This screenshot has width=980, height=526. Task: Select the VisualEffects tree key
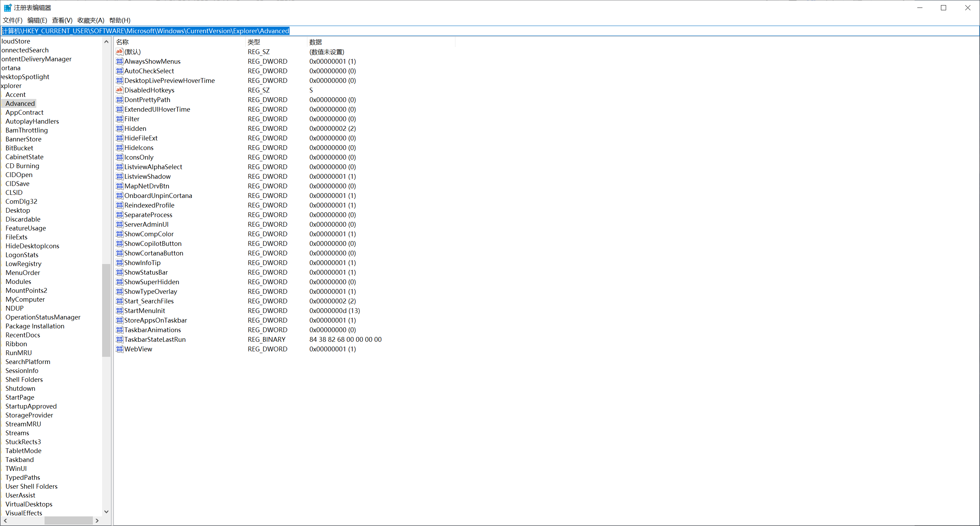(x=24, y=513)
